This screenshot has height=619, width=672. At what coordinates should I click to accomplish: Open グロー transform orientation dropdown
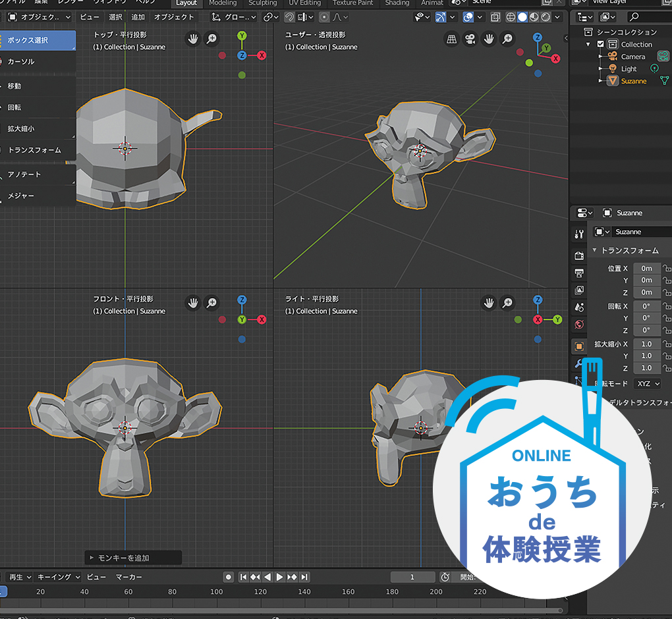coord(234,17)
